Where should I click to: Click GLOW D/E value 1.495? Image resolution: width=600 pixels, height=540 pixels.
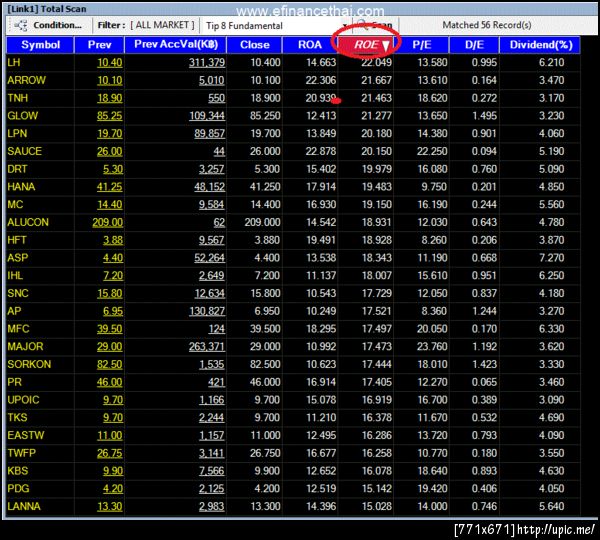[484, 116]
